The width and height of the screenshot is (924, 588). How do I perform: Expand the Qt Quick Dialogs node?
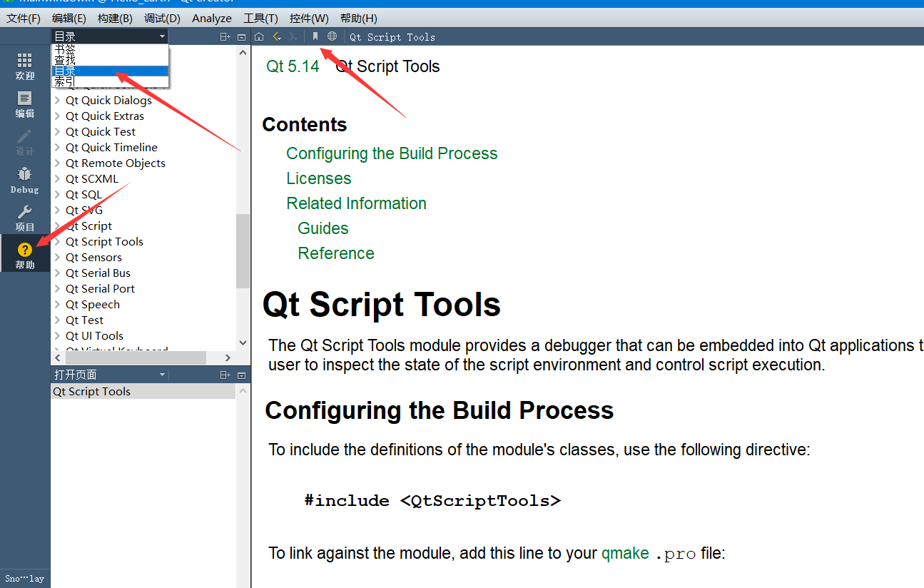pyautogui.click(x=58, y=101)
